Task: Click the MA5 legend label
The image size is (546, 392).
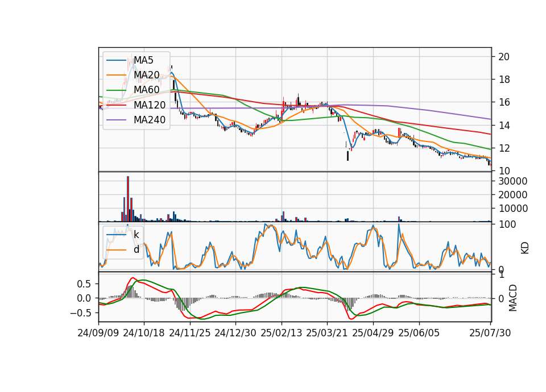Action: click(x=143, y=60)
